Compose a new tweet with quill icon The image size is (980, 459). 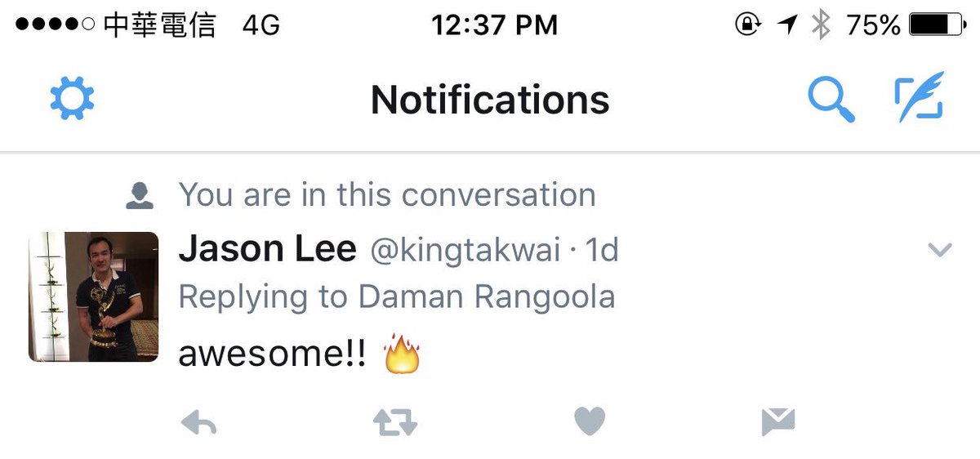(x=919, y=98)
